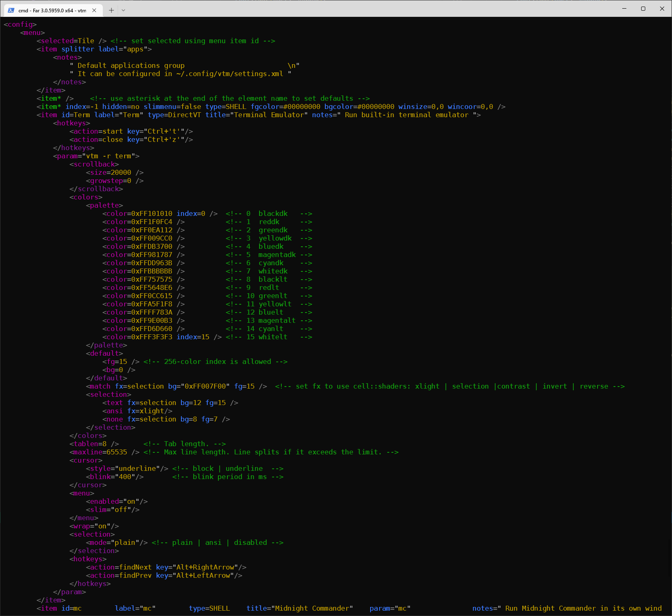Click the findPrev Alt+LeftArrow line
The image size is (672, 616).
(164, 576)
